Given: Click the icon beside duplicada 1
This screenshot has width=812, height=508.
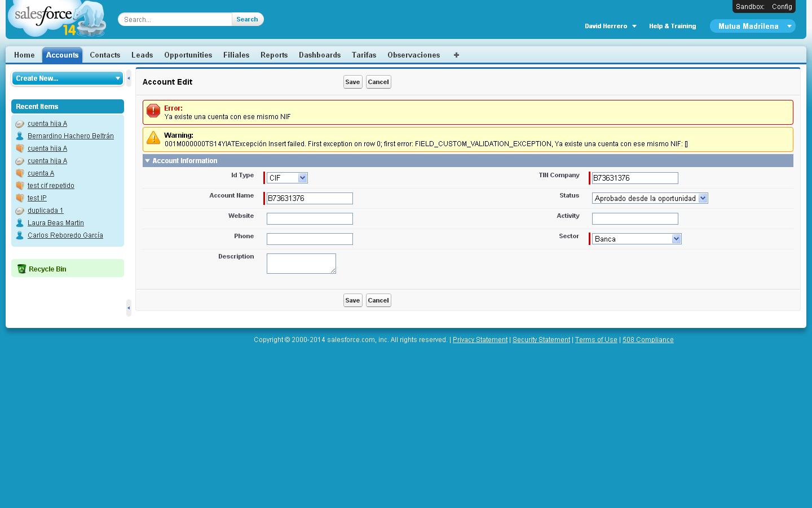Looking at the screenshot, I should 20,211.
